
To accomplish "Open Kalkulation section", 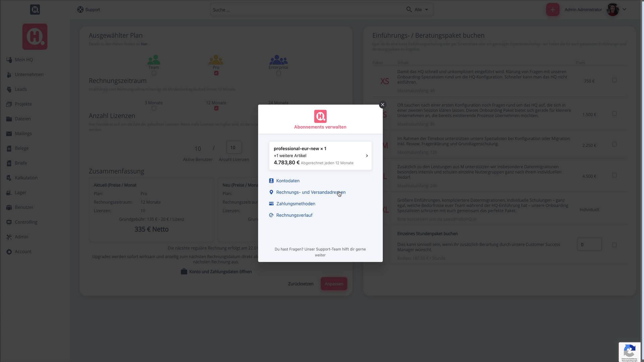I will tap(26, 177).
